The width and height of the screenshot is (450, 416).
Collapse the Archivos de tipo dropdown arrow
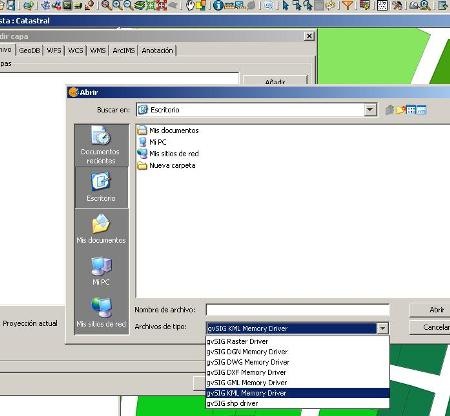[x=383, y=328]
